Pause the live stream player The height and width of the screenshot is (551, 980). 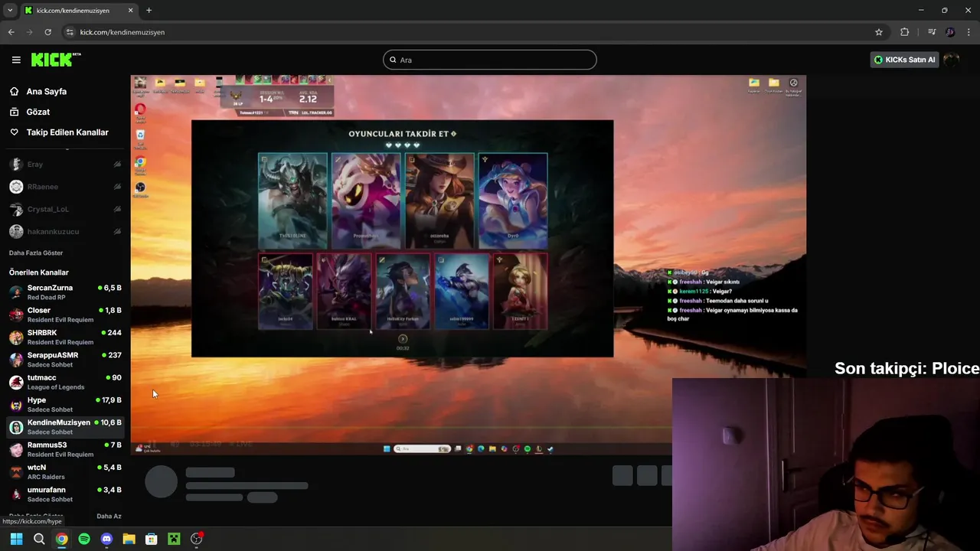click(x=152, y=444)
